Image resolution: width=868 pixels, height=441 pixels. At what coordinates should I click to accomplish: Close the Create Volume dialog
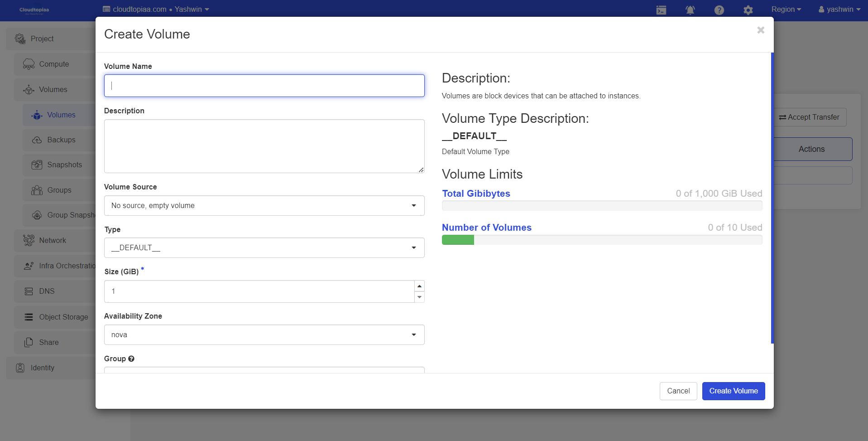coord(761,30)
